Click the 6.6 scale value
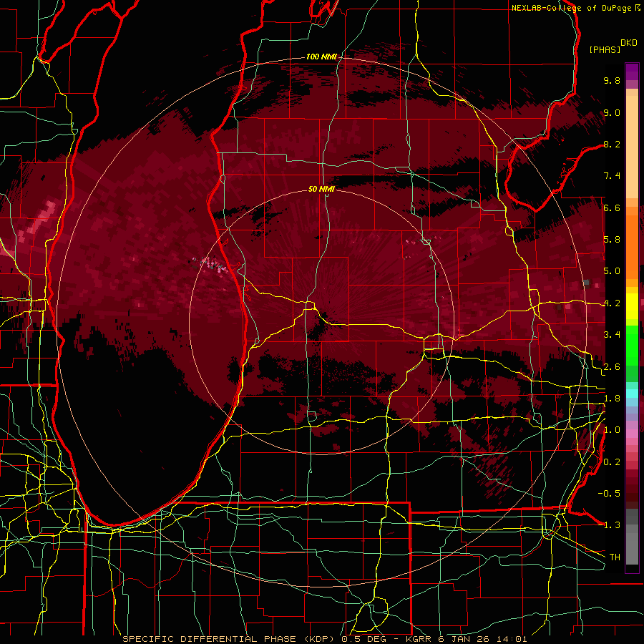The height and width of the screenshot is (644, 644). pos(612,208)
